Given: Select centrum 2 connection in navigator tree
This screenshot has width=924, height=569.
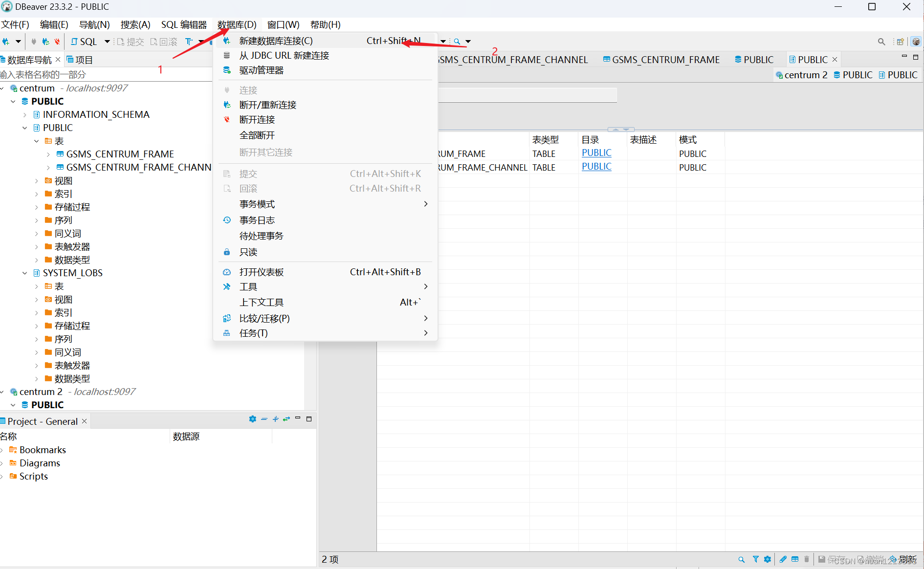Looking at the screenshot, I should point(41,392).
